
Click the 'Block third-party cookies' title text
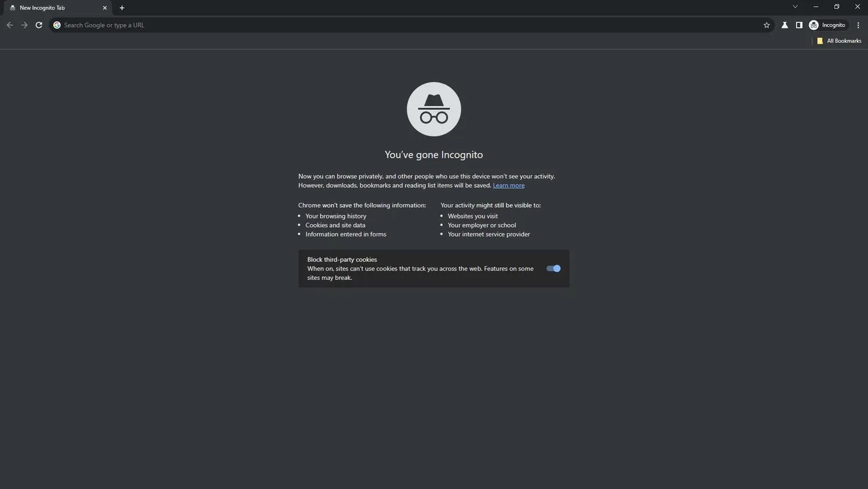click(x=342, y=259)
